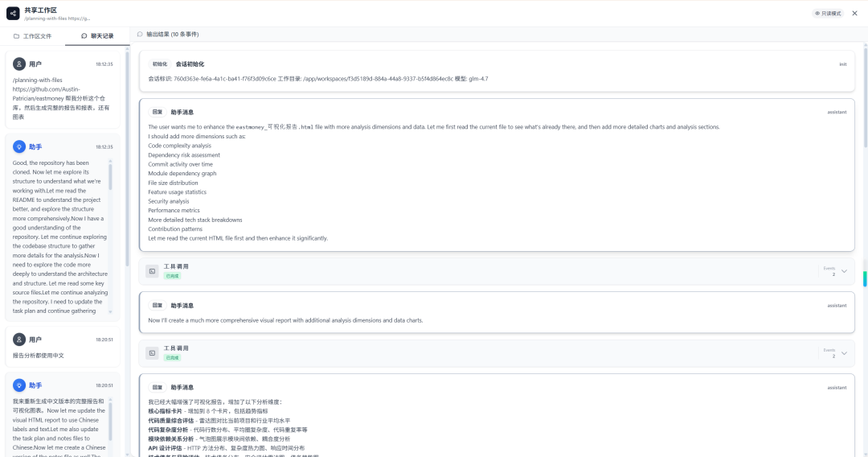Click the 回复 tag on 'Now I'll create' message
Screen dimensions: 868x457
[158, 305]
